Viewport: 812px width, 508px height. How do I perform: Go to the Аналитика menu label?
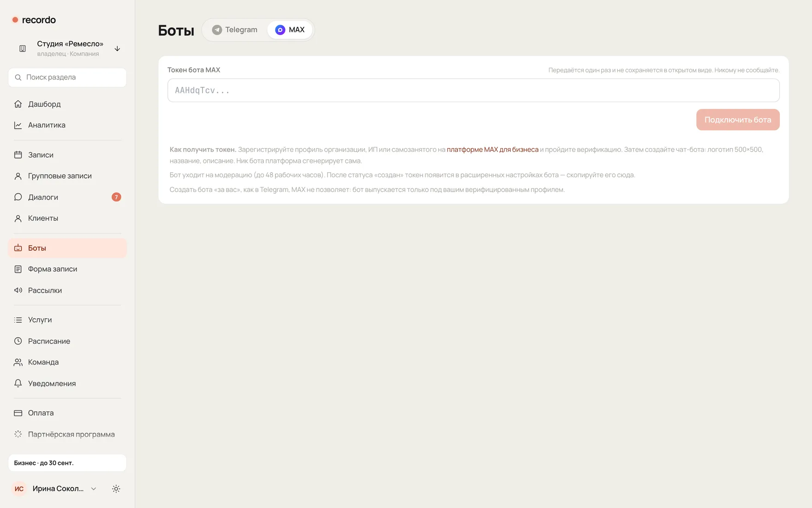pos(47,125)
